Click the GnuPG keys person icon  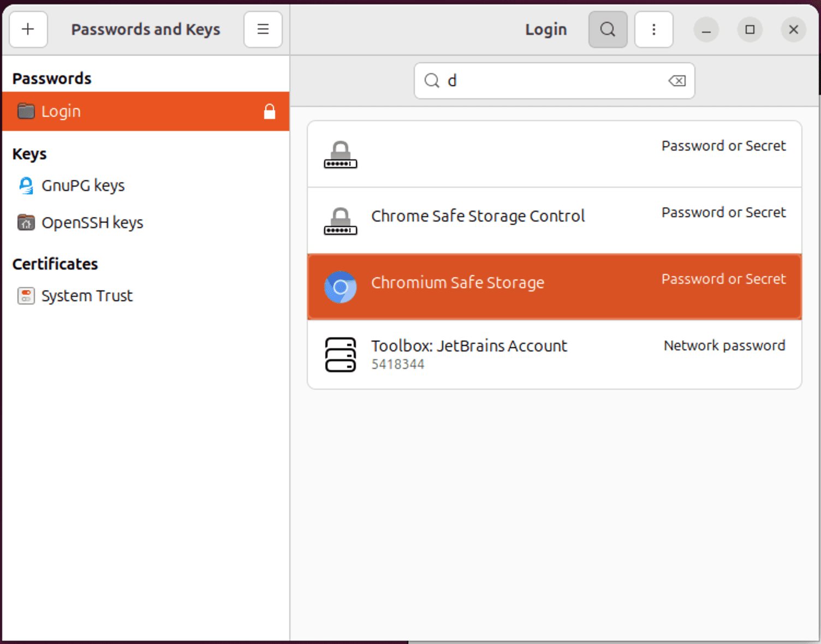(26, 186)
